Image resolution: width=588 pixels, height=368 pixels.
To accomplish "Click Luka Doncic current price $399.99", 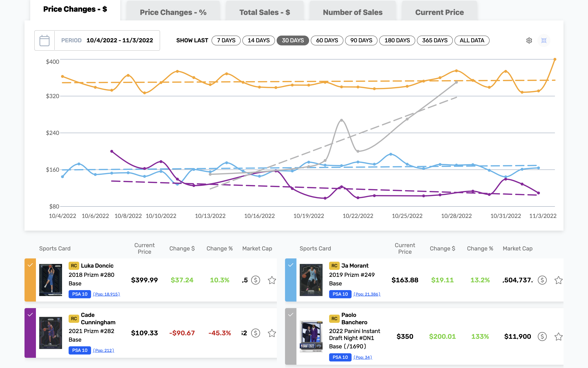I will point(144,280).
